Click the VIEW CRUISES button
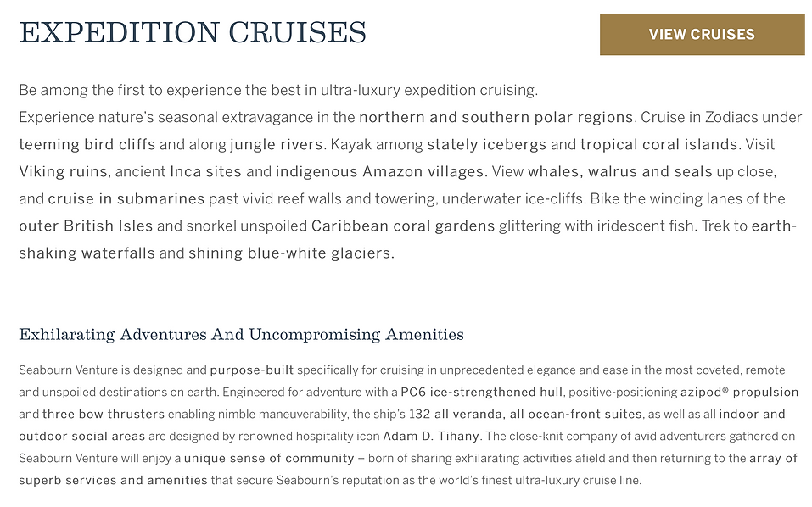The image size is (812, 507). tap(702, 35)
